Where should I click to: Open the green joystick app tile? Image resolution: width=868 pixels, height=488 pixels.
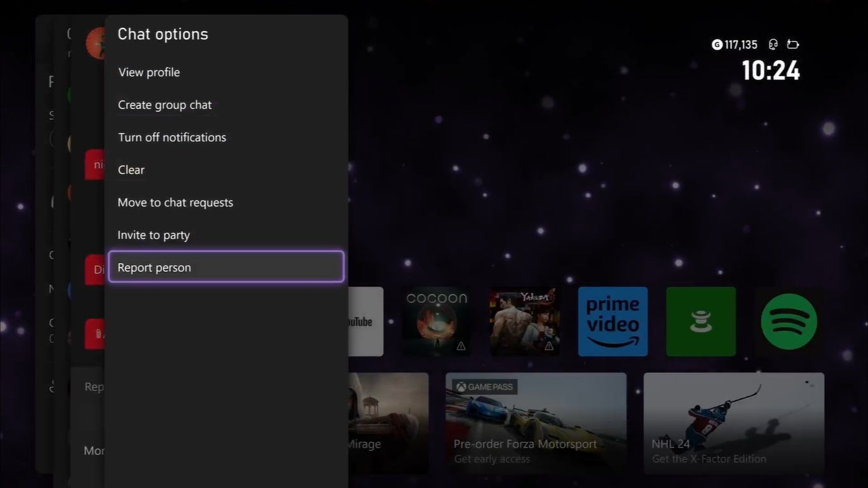click(701, 322)
